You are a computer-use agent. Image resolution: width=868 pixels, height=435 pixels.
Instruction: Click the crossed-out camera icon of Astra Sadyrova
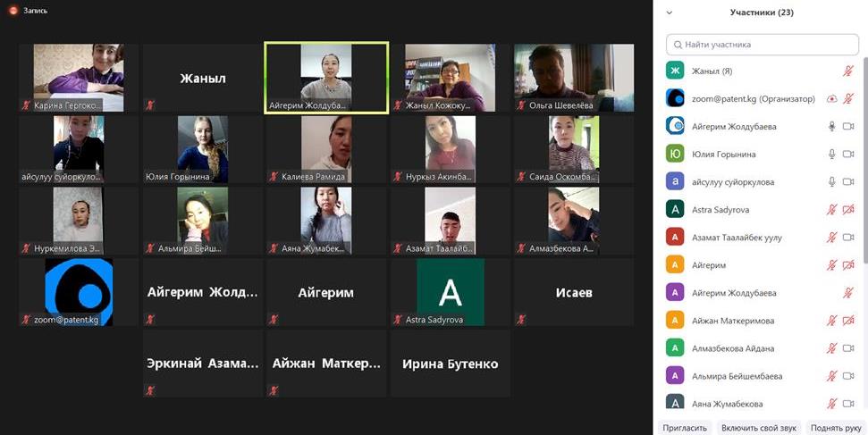click(848, 210)
